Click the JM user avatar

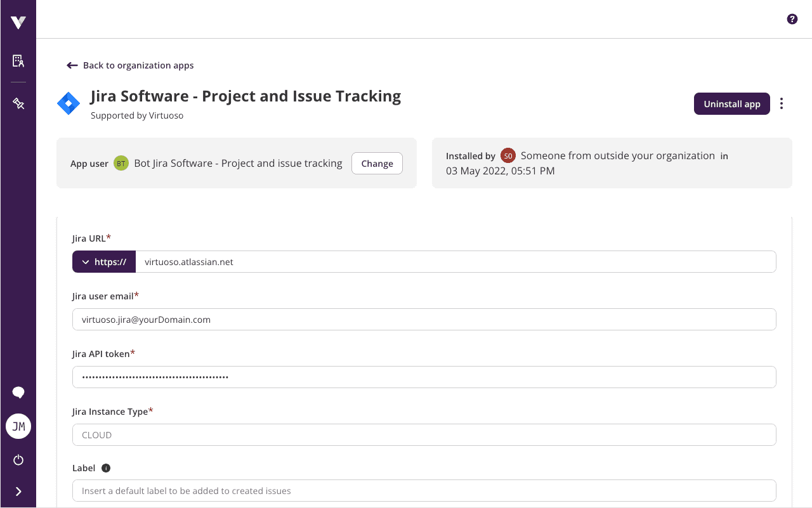(x=18, y=426)
